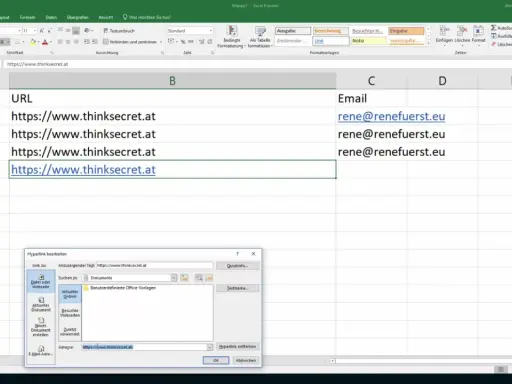
Task: Click the red font color icon
Action: (45, 42)
